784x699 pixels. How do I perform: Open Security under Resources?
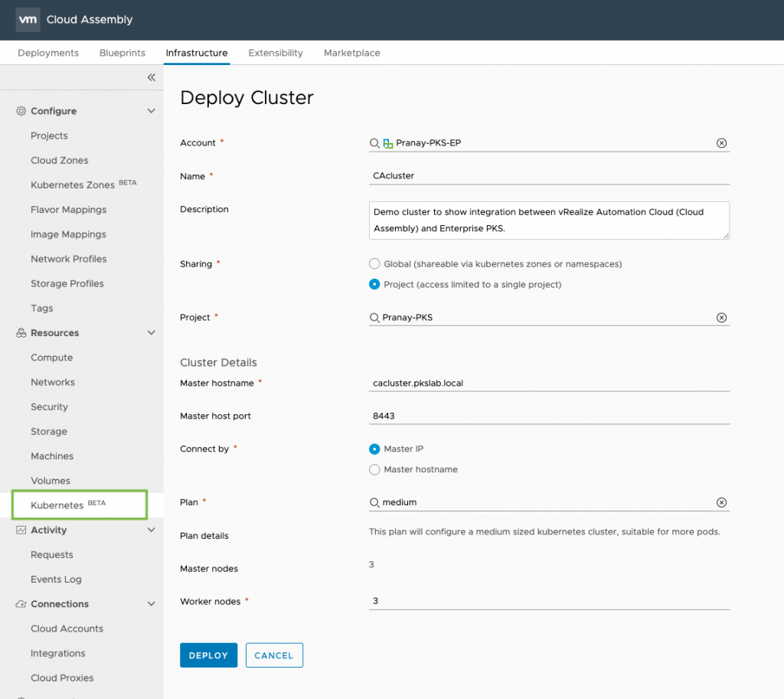click(49, 407)
